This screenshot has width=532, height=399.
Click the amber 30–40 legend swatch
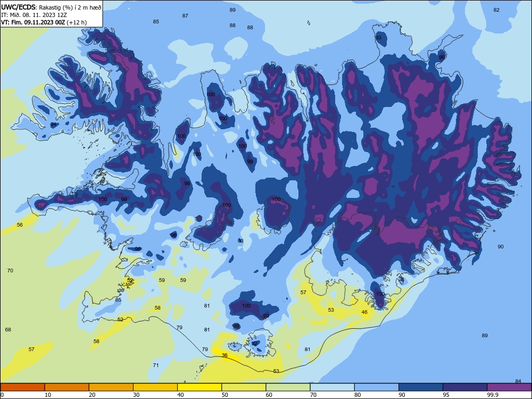click(155, 387)
